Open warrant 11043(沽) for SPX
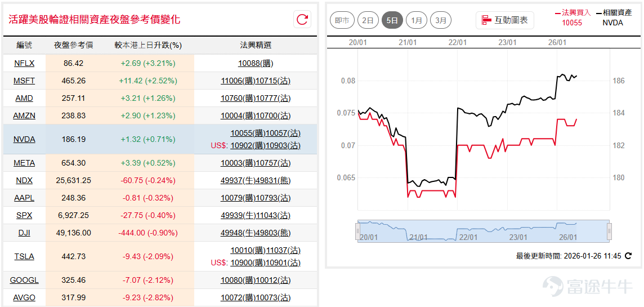This screenshot has height=307, width=644. (x=272, y=215)
